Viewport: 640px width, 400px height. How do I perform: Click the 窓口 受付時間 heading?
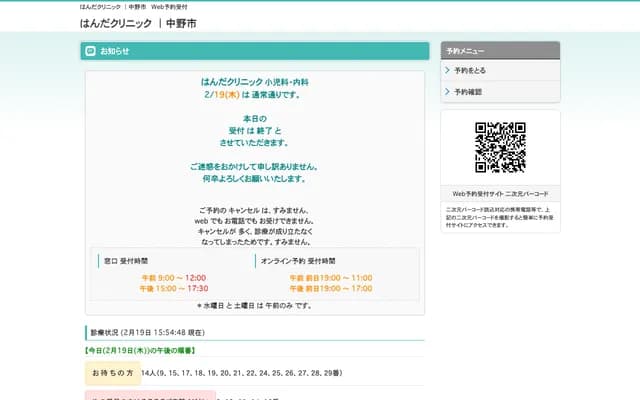(x=126, y=261)
